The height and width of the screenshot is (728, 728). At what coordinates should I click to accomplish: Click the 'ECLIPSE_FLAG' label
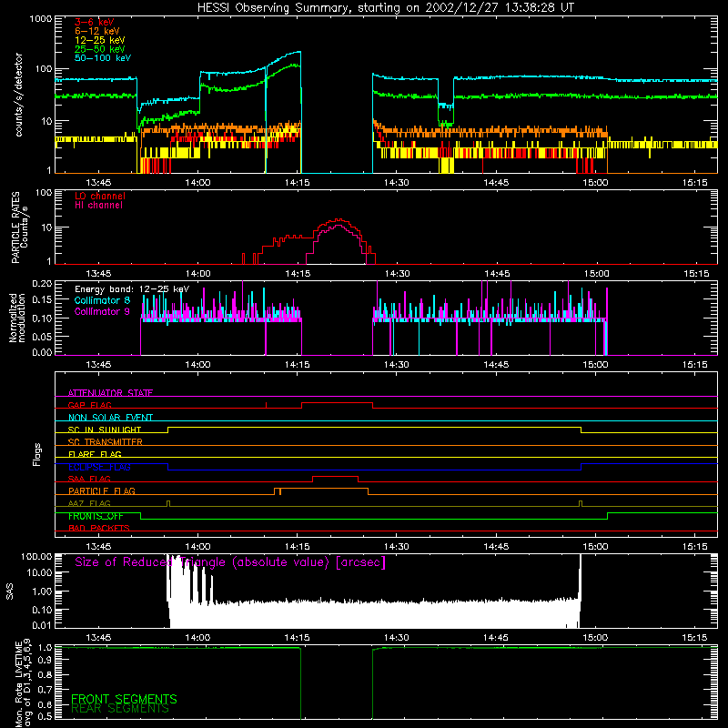click(99, 467)
